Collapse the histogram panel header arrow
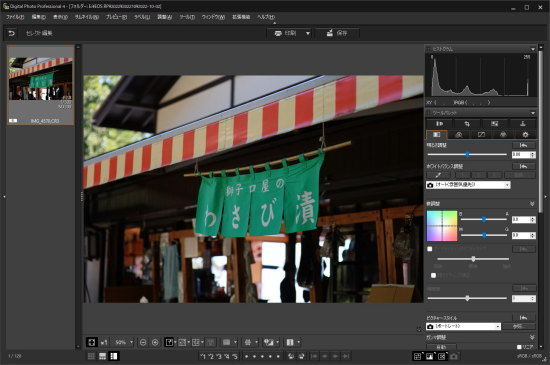The height and width of the screenshot is (365, 550). point(533,49)
